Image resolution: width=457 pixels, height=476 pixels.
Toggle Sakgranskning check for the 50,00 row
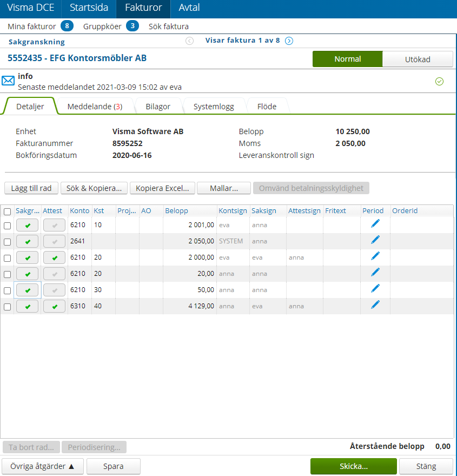coord(27,290)
